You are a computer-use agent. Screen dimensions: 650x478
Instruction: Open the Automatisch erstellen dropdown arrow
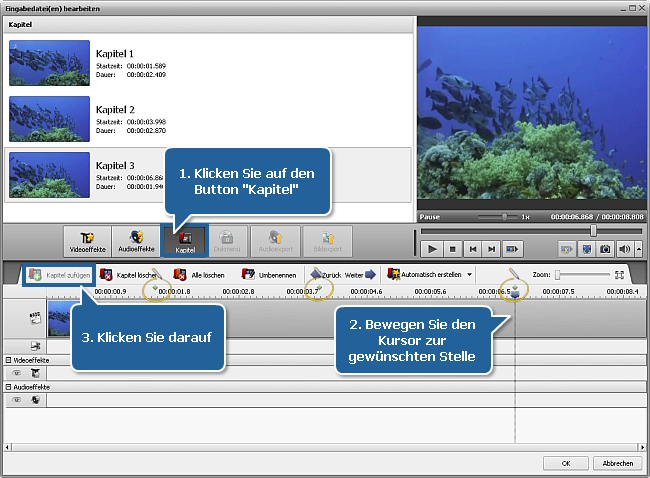(x=469, y=273)
